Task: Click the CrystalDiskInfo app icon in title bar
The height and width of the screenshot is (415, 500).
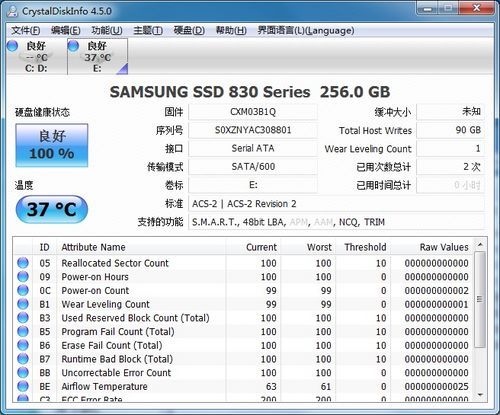Action: click(x=12, y=11)
